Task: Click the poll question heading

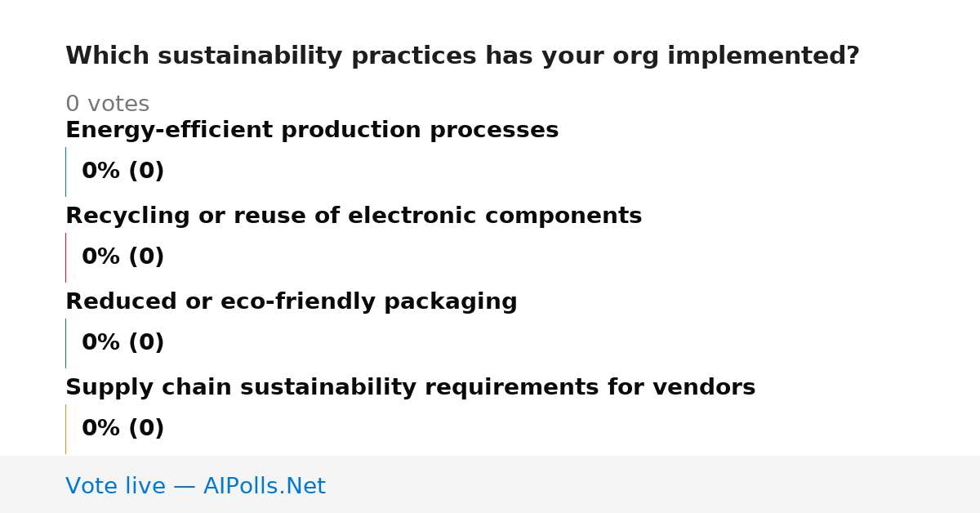Action: click(x=462, y=56)
